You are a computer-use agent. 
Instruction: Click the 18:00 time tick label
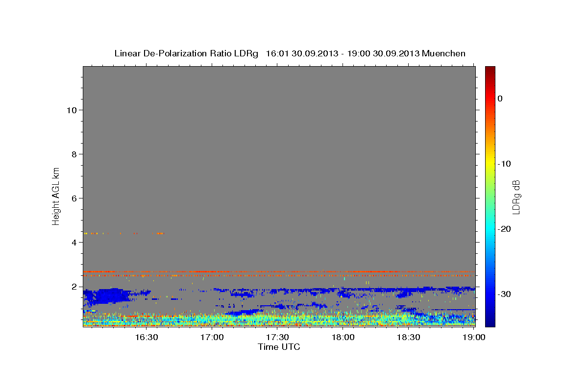(343, 337)
